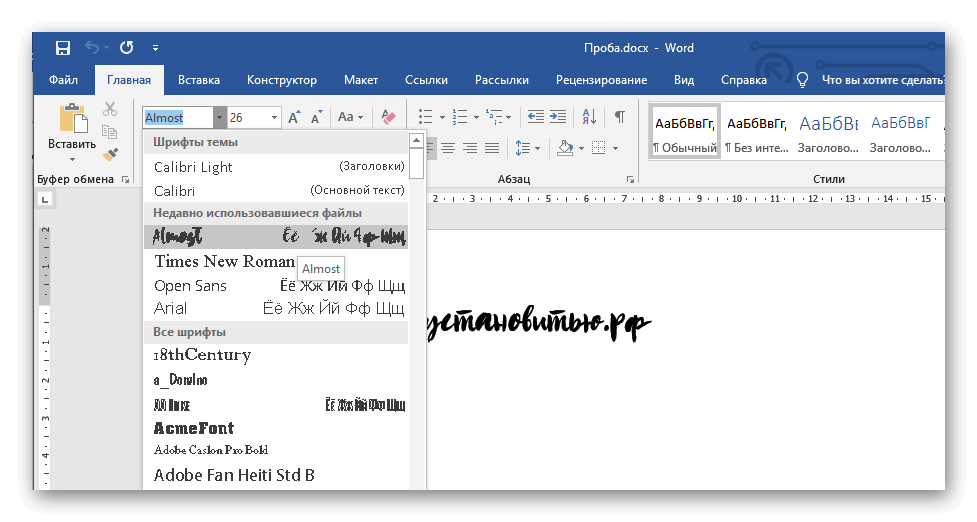Collapse the font name dropdown arrow

pos(219,117)
